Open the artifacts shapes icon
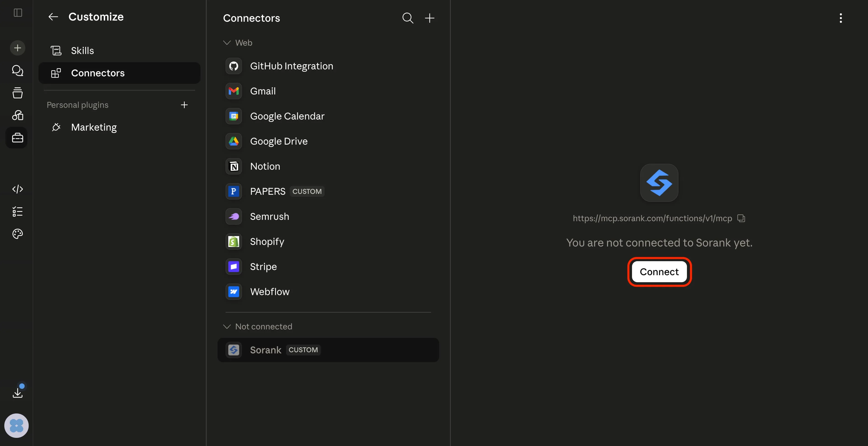Viewport: 868px width, 446px height. coord(18,115)
